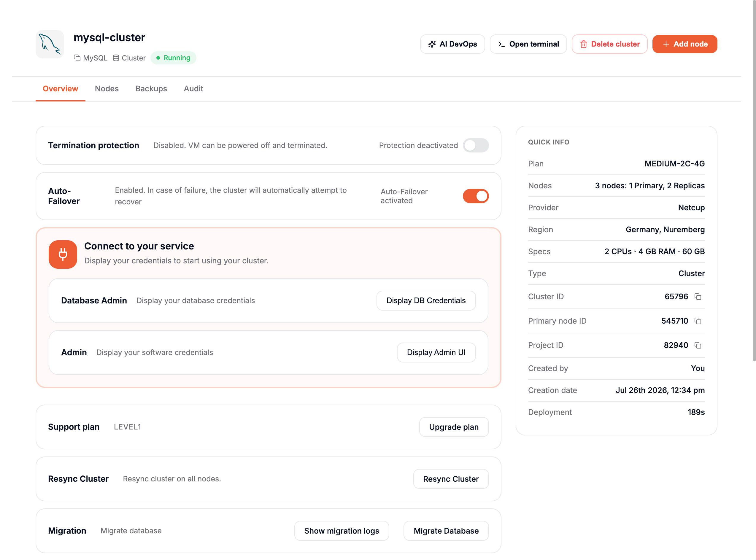
Task: Click the specs value 2 CPUs 4 GB RAM
Action: 654,252
